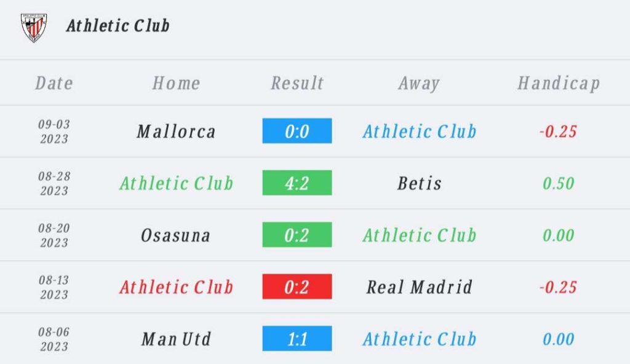Open the 0:0 Mallorca result badge

(x=297, y=130)
